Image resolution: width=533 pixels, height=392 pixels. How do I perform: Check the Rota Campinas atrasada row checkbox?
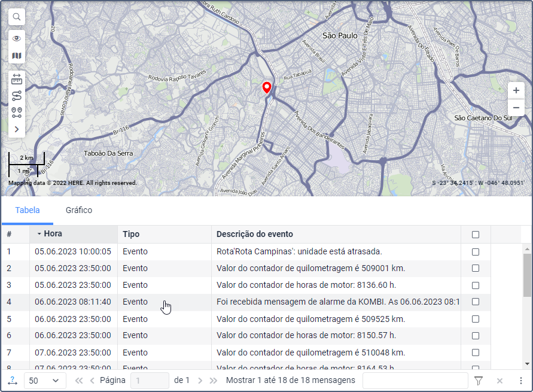(476, 252)
